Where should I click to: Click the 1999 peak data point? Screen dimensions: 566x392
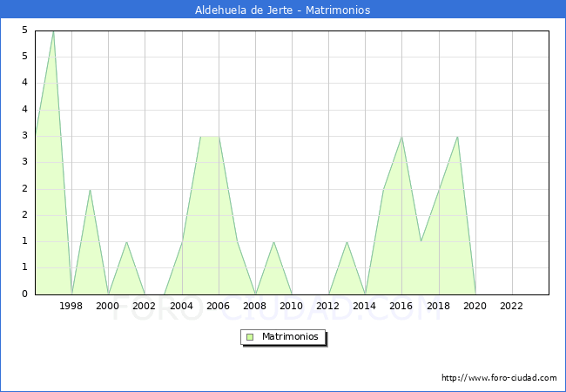[90, 190]
